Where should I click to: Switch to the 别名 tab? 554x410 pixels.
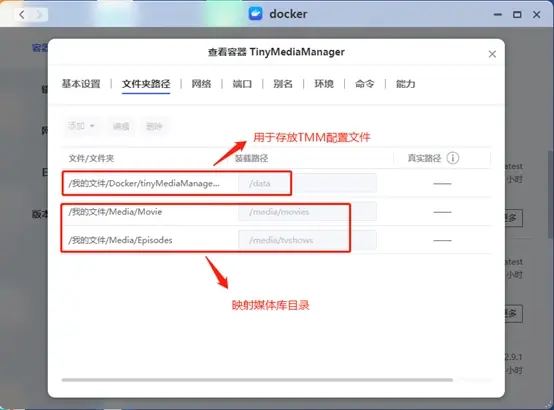click(x=283, y=84)
